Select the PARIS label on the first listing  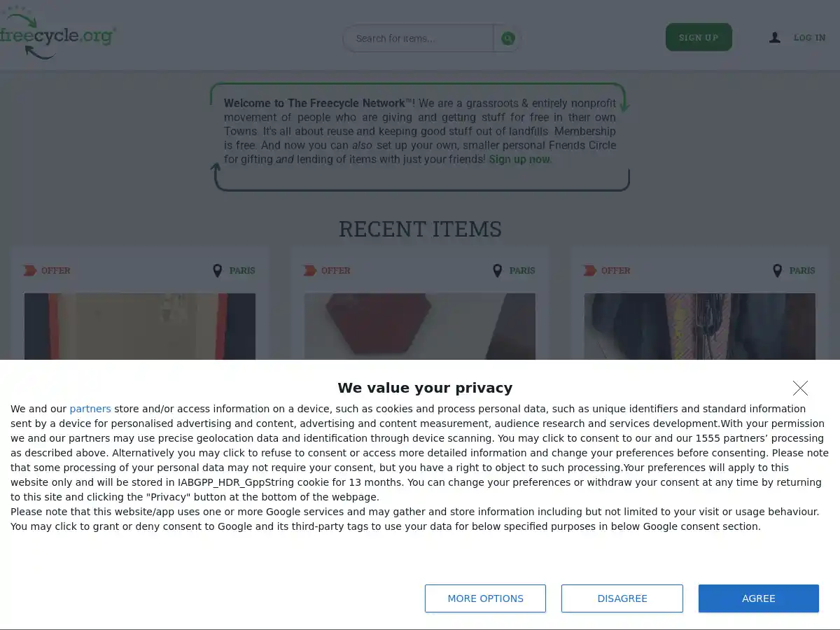(242, 271)
